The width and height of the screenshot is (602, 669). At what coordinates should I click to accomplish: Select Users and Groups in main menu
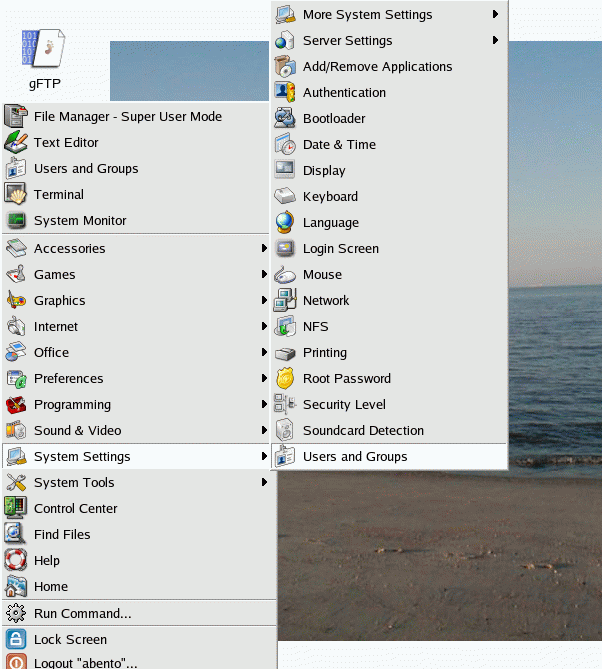136,169
